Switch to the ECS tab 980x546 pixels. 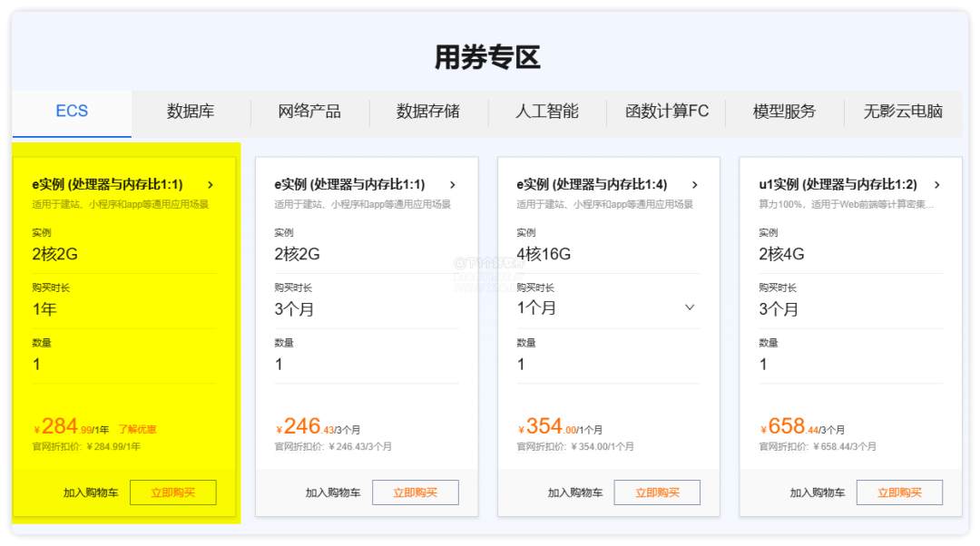coord(72,112)
